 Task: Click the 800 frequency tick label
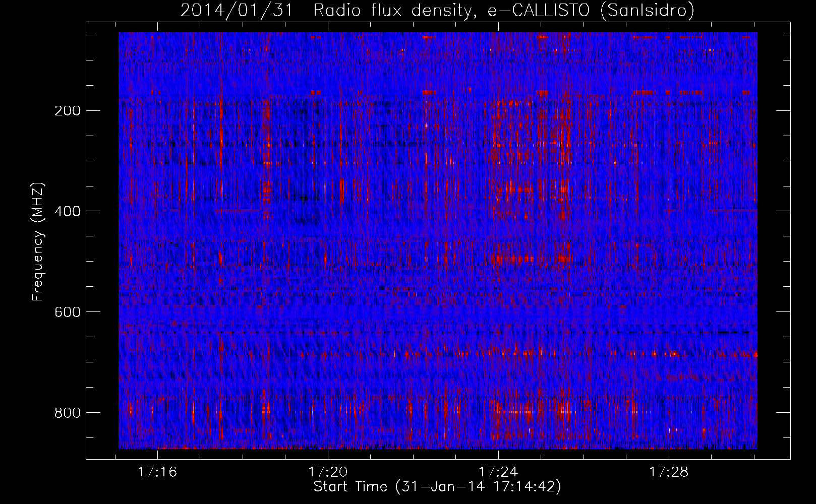tap(68, 413)
